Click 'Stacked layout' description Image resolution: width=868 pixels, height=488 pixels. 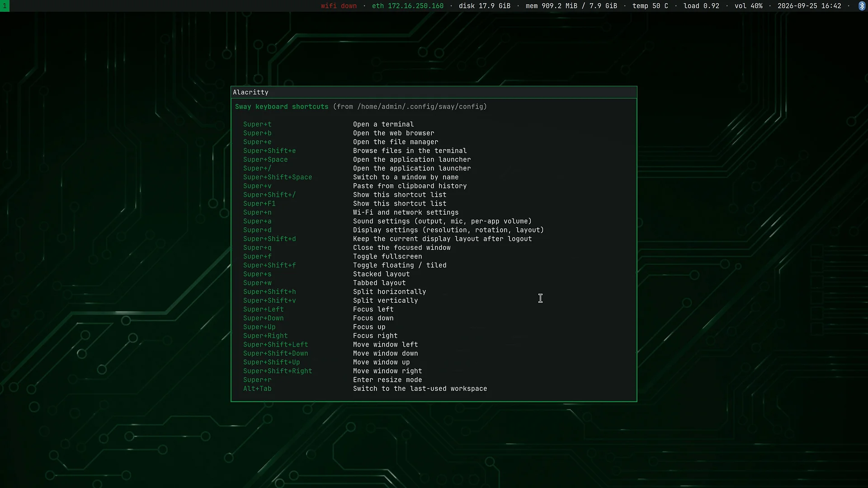pos(382,274)
